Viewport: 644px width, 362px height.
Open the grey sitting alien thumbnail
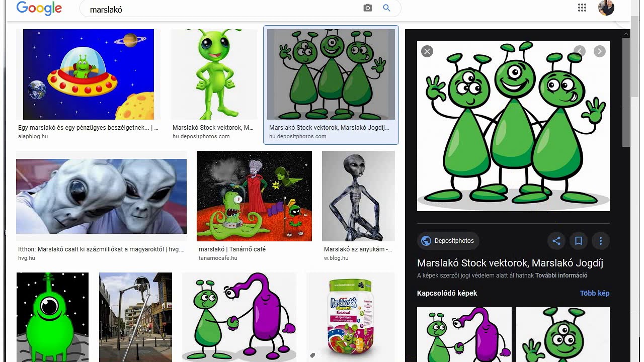coord(358,196)
